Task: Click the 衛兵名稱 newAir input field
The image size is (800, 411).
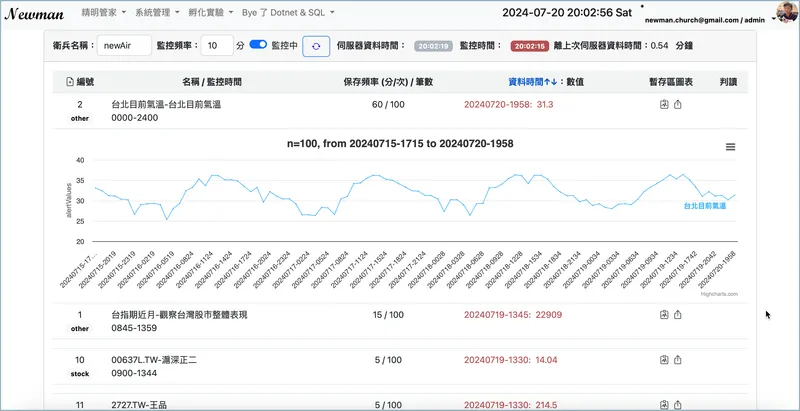Action: coord(124,45)
